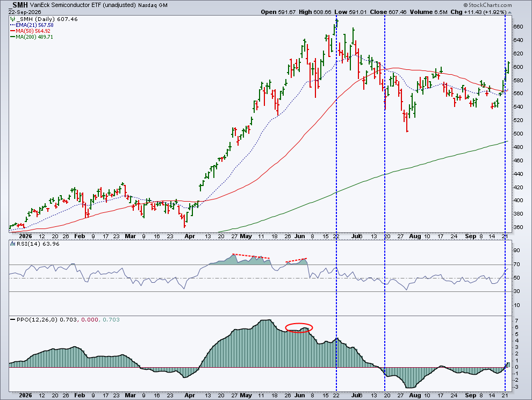Image resolution: width=532 pixels, height=400 pixels.
Task: Click the 'Nasdaq GM' exchange label
Action: pos(153,5)
